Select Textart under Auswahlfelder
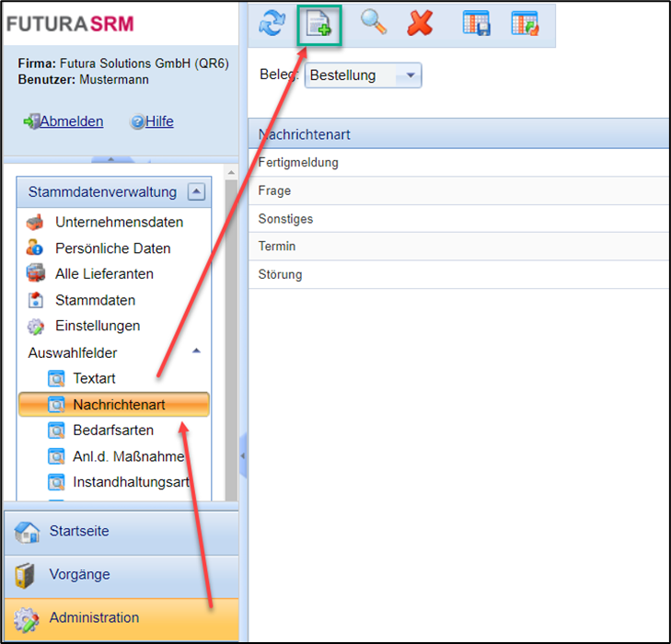Viewport: 671px width, 644px height. pos(94,378)
